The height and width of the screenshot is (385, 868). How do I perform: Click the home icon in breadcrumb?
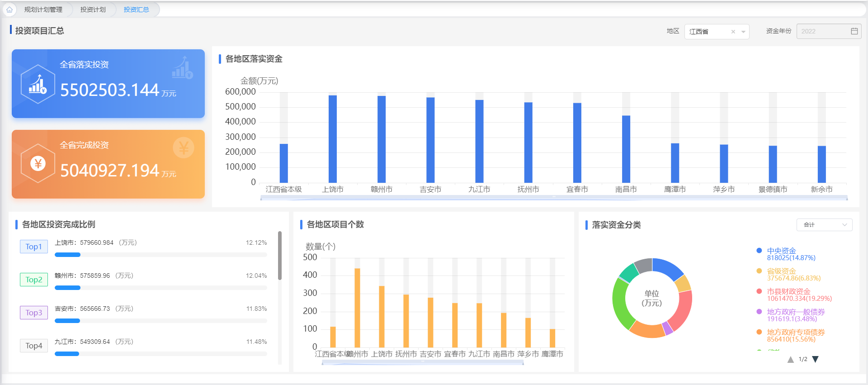(x=9, y=10)
